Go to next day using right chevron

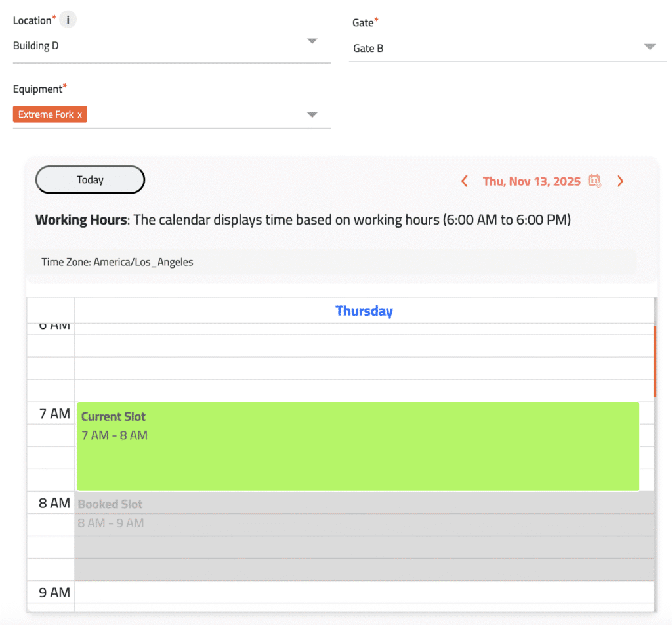pyautogui.click(x=620, y=181)
